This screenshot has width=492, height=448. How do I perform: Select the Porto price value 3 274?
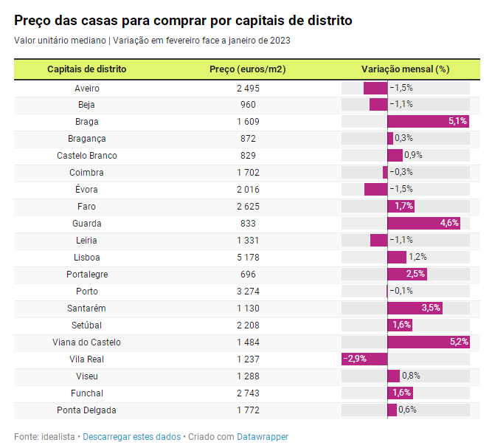(x=248, y=292)
